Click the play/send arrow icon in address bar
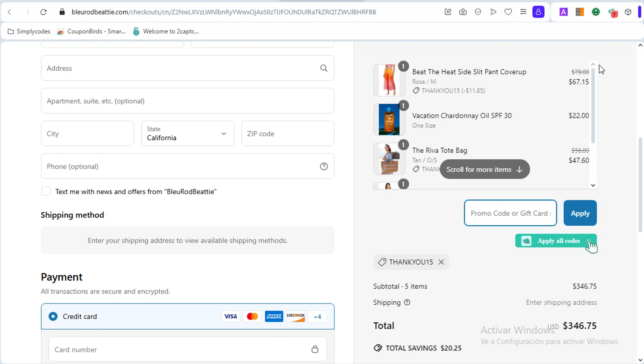Viewport: 644px width, 364px height. [x=493, y=12]
